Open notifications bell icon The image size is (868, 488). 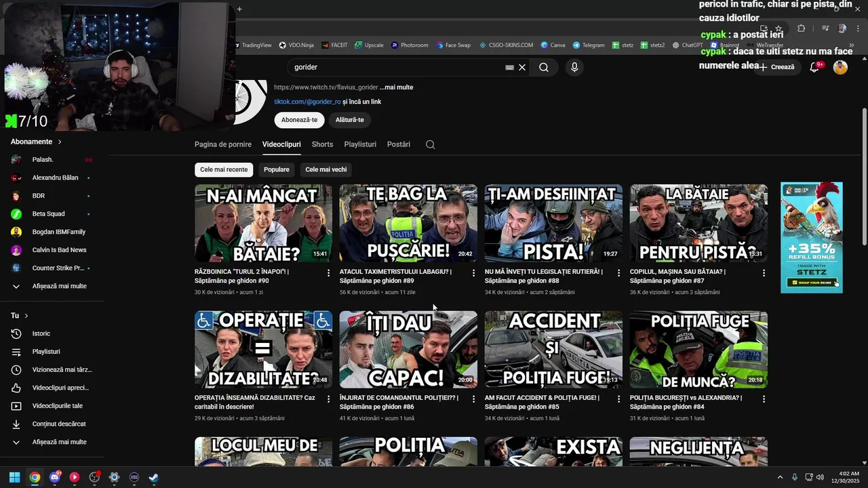[815, 67]
